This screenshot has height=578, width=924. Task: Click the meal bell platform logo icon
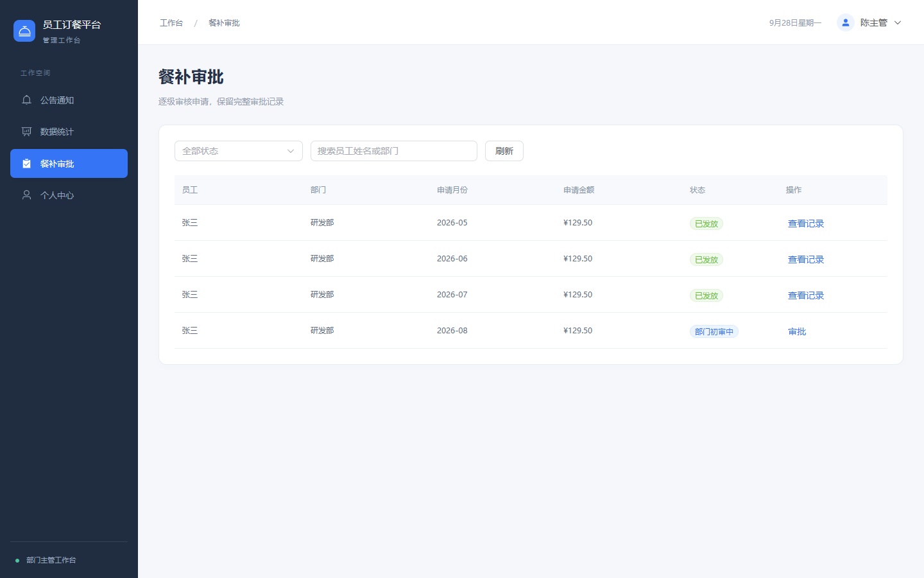point(24,31)
